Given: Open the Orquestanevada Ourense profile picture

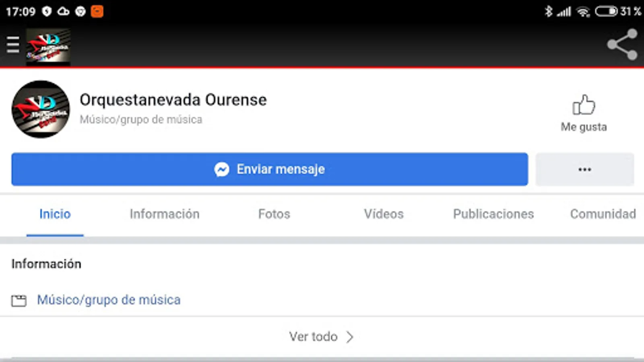Looking at the screenshot, I should (40, 109).
